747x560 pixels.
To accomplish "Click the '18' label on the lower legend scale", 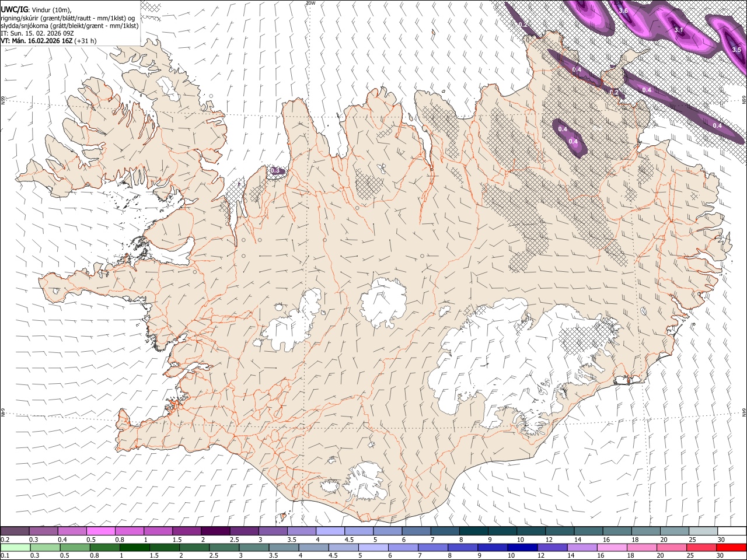I will click(x=630, y=555).
